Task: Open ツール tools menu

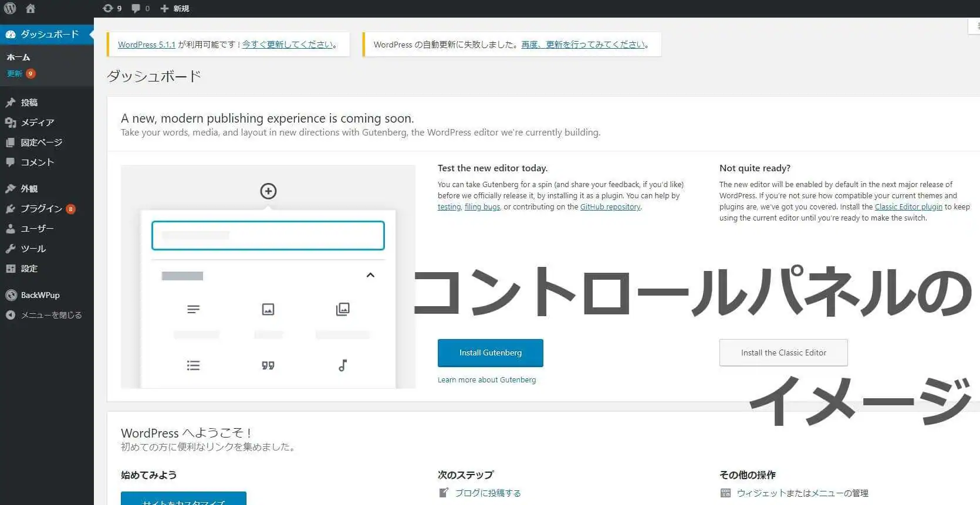Action: pyautogui.click(x=47, y=248)
